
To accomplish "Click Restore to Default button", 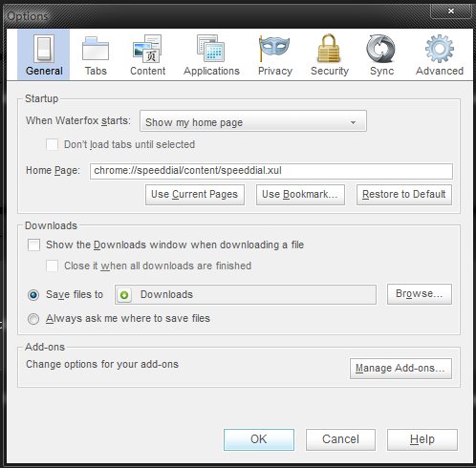I will [404, 195].
